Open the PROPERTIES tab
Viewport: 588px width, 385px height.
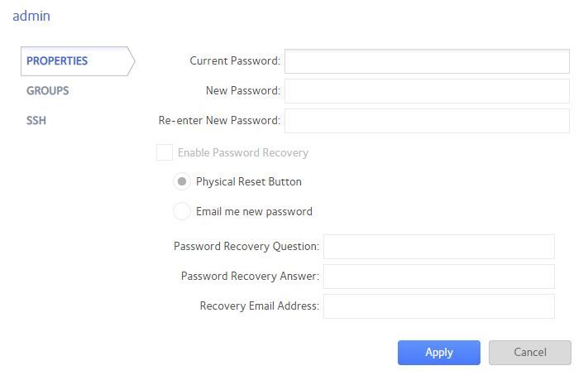point(57,61)
